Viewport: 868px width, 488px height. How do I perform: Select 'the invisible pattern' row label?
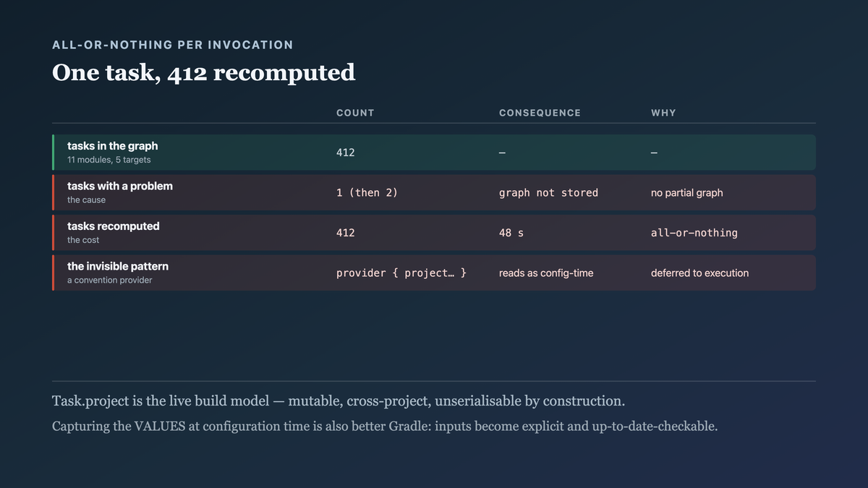tap(118, 266)
